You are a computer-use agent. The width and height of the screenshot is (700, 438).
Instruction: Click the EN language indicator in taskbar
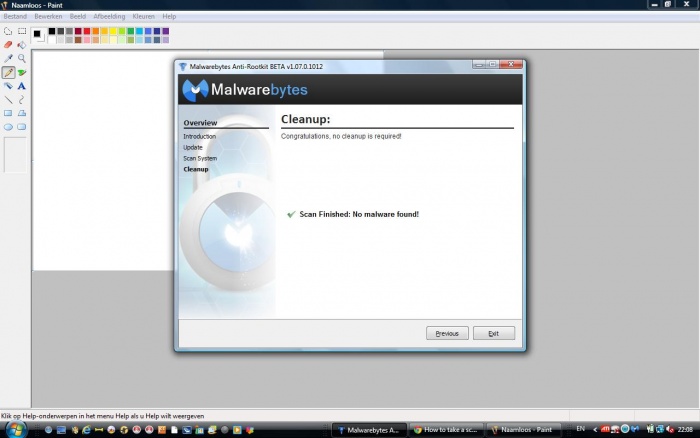coord(580,429)
